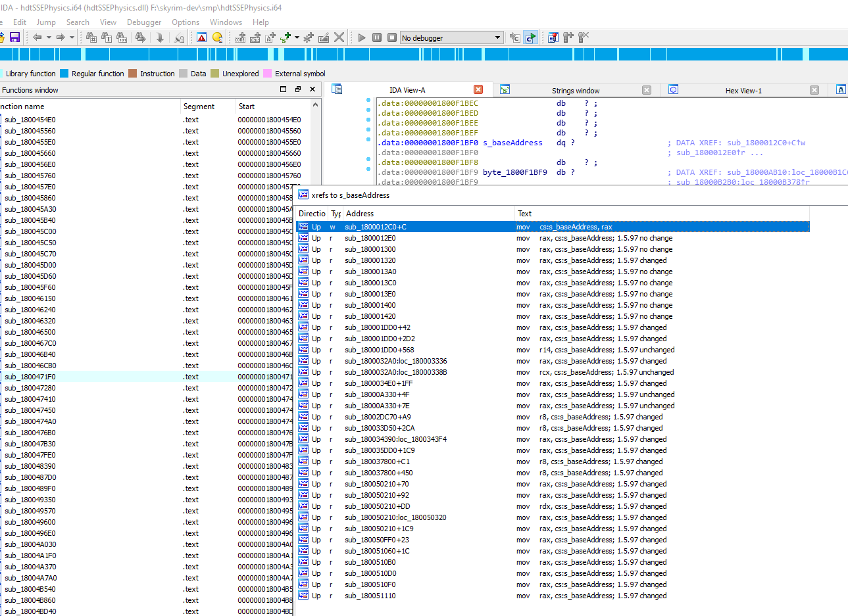Float the Functions window panel
Viewport: 848px width, 616px height.
point(298,89)
